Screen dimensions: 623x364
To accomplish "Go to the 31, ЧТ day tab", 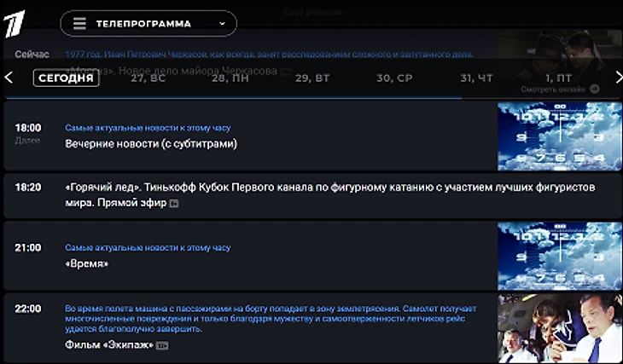I will pos(476,78).
